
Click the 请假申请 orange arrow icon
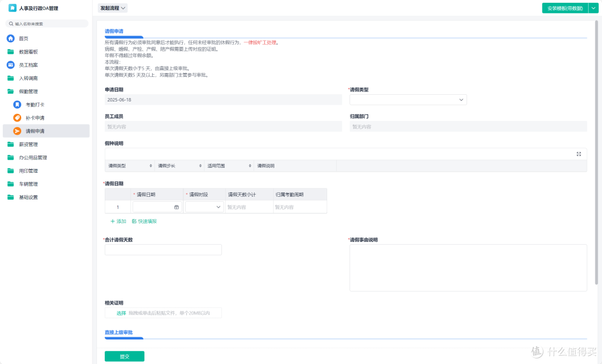point(17,131)
